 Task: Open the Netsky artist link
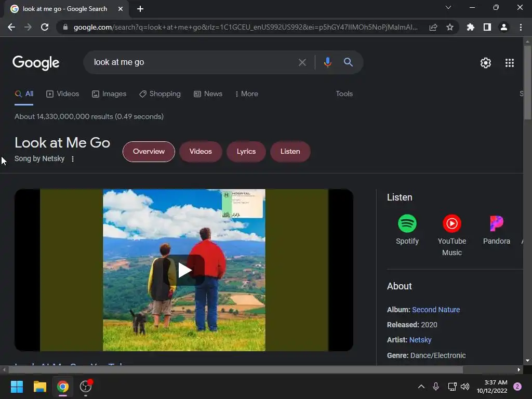420,340
